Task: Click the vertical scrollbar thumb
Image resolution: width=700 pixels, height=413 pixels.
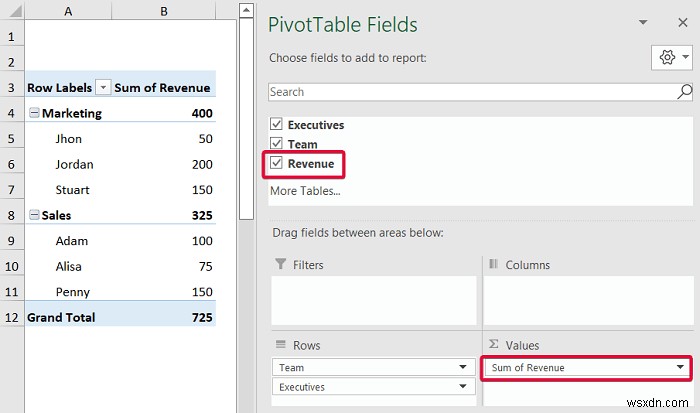Action: [x=246, y=119]
